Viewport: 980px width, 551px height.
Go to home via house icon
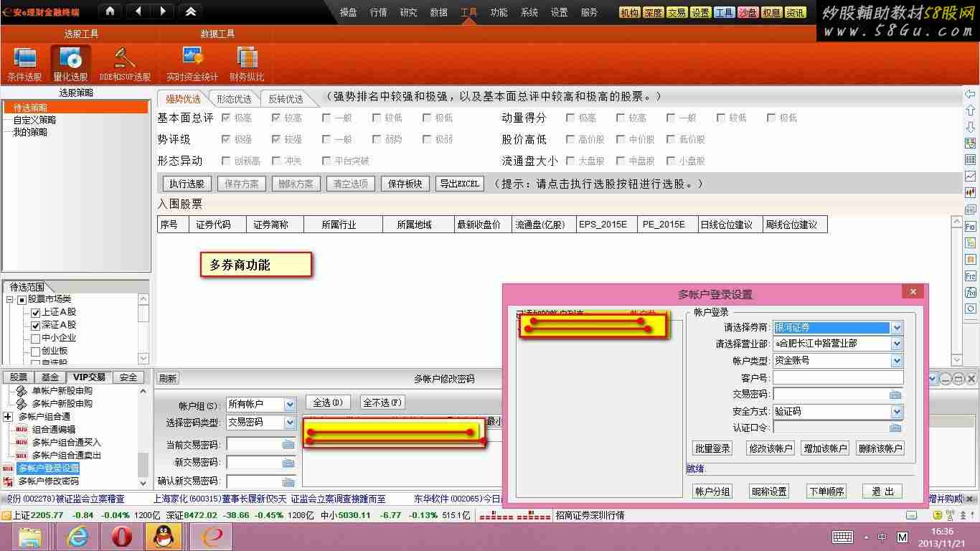coord(110,11)
